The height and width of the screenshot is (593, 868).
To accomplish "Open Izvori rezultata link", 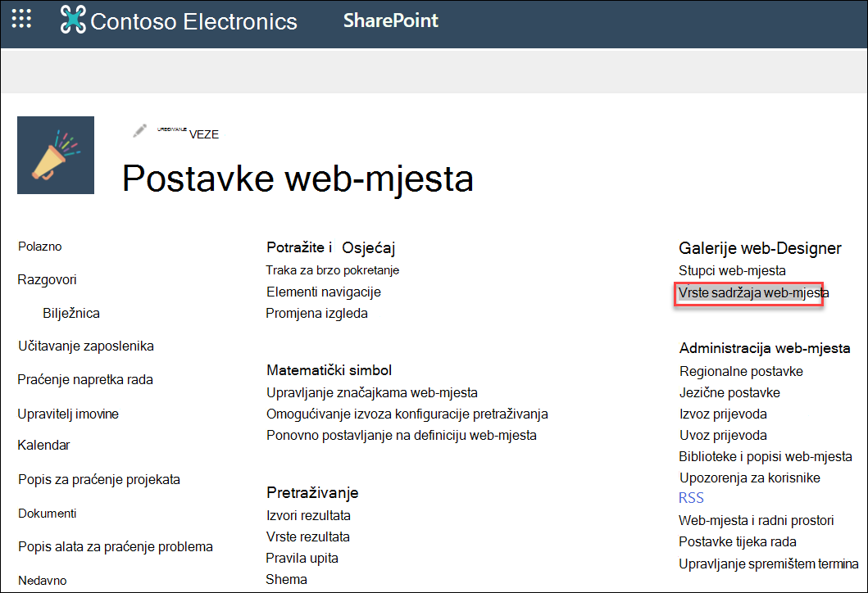I will click(x=308, y=515).
